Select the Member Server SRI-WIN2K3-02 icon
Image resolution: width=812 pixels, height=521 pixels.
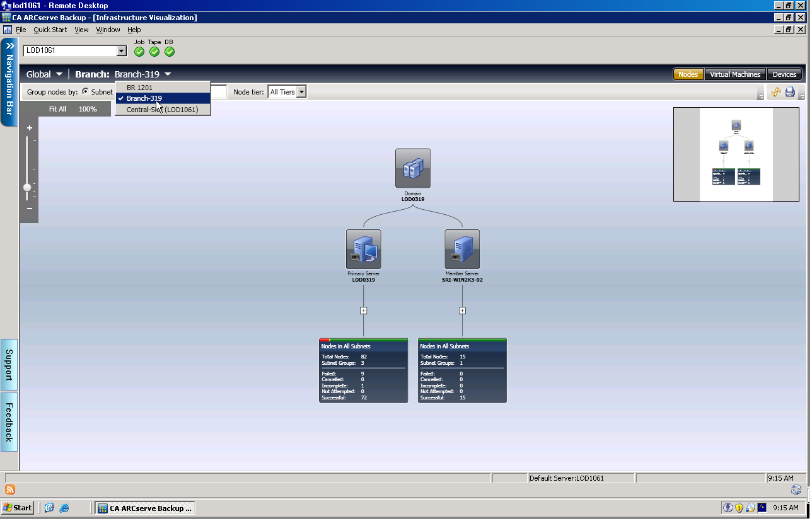tap(462, 249)
